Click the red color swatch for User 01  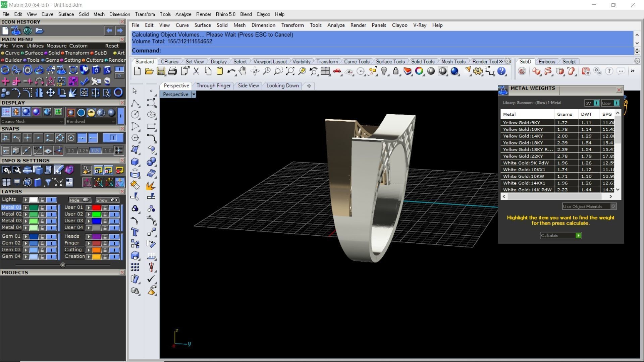tap(97, 207)
